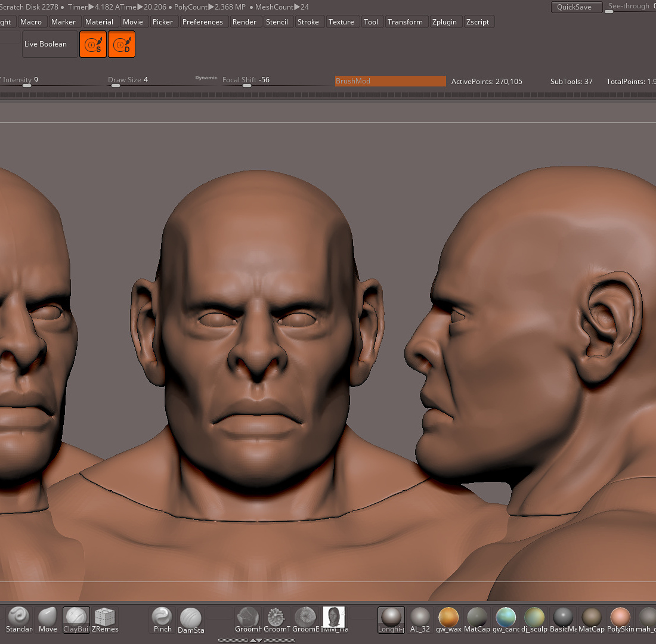Select the Move brush

coord(48,620)
